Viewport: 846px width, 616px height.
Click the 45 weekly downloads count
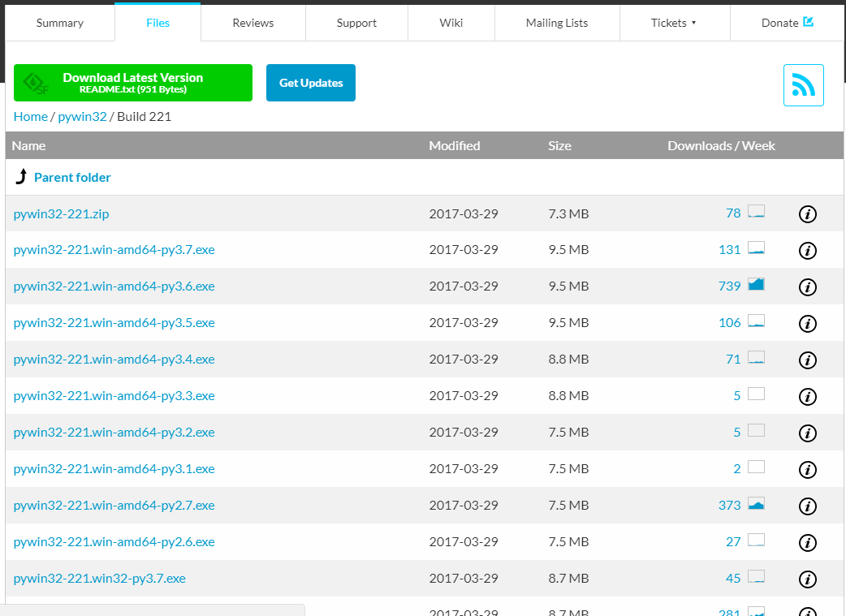(x=733, y=579)
